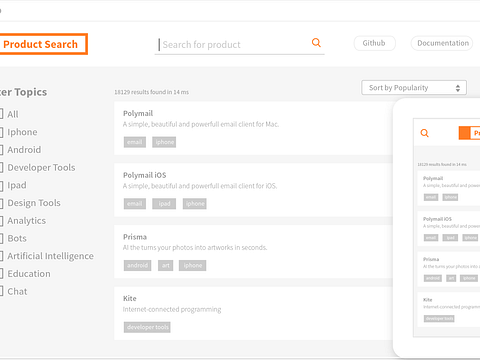Click the Product Search logo button

pos(43,44)
